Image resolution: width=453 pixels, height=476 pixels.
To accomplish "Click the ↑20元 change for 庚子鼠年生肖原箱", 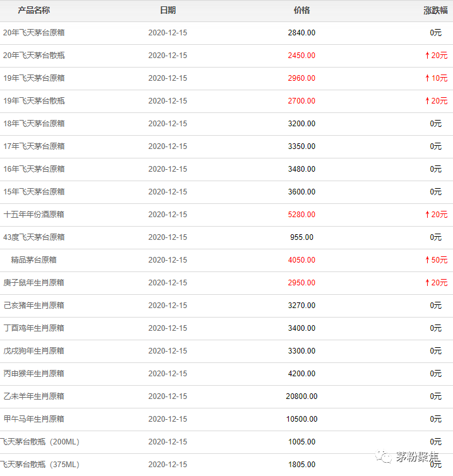I will (437, 283).
